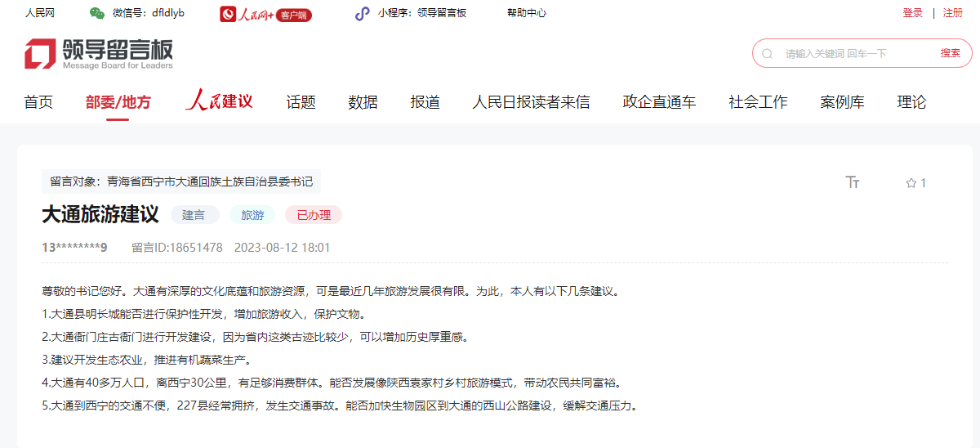980x448 pixels.
Task: Click the 已办理 status tag
Action: 314,215
